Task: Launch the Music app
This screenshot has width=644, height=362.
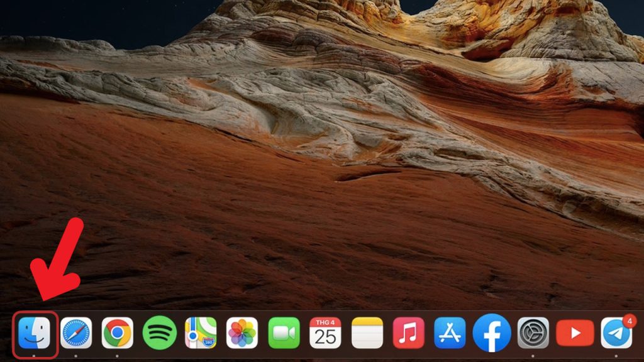Action: point(408,332)
